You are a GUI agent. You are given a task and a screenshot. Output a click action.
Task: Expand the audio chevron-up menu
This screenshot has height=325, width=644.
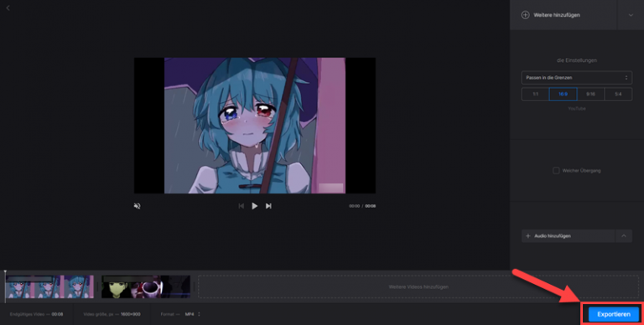[x=624, y=236]
